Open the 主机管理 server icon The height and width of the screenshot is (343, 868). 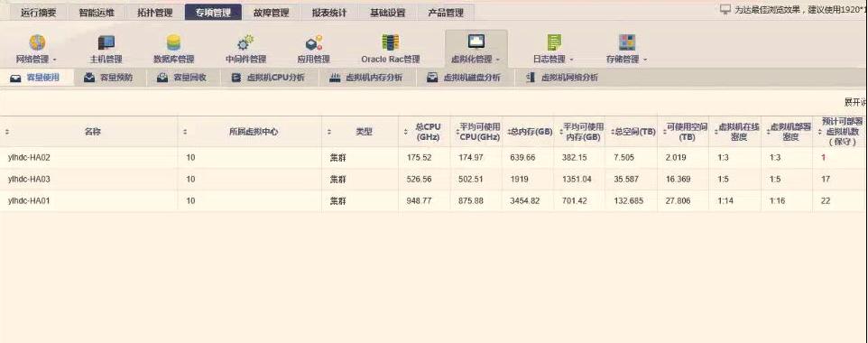106,42
